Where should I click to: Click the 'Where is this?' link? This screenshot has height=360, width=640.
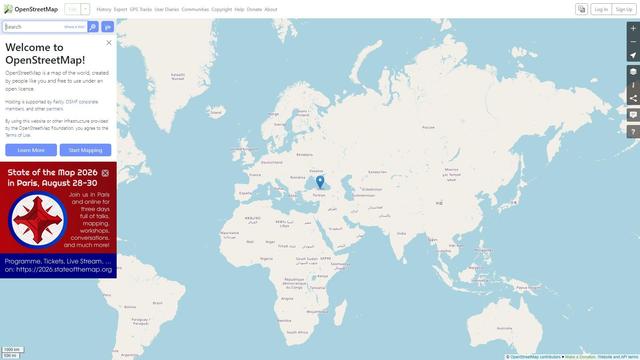pos(74,27)
